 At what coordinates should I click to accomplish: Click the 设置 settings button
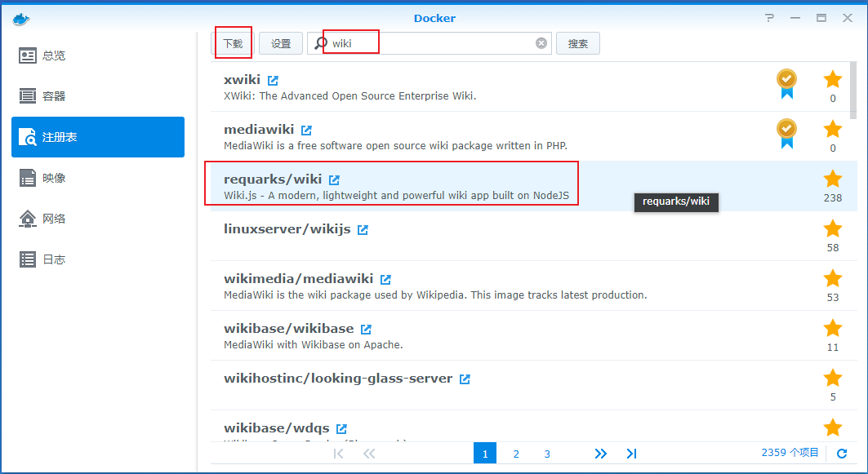coord(281,43)
